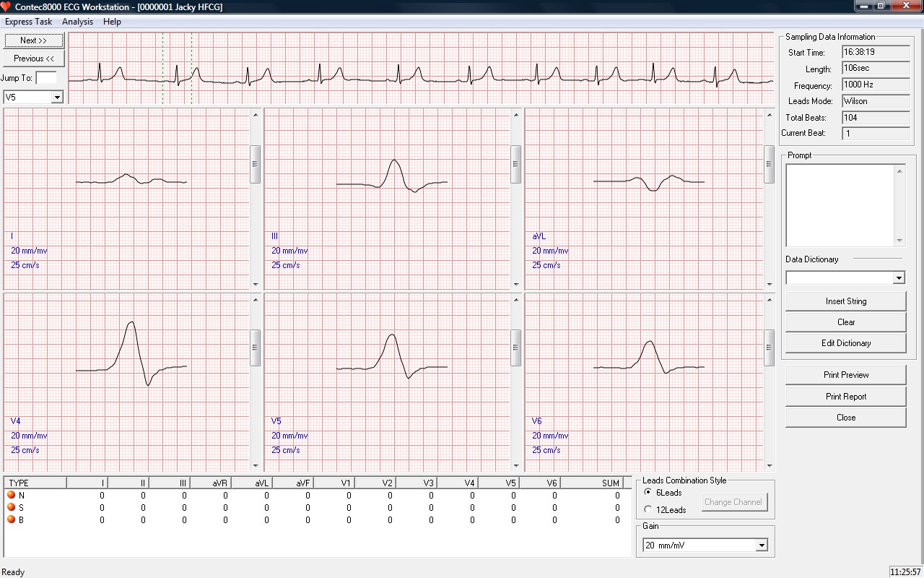The image size is (924, 578).
Task: Click the orange S beat type icon
Action: [x=11, y=507]
